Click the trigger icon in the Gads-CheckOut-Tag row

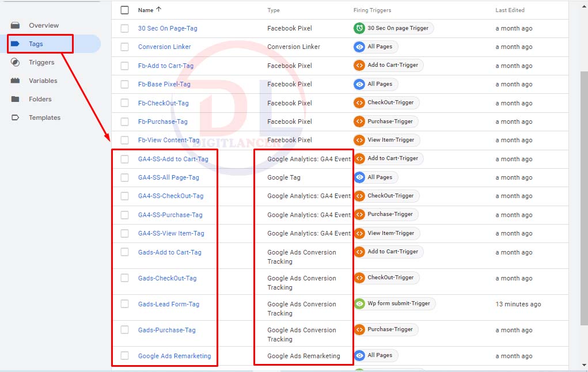coord(359,278)
